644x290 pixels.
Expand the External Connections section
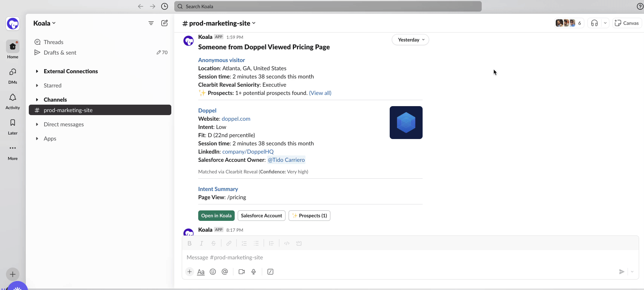coord(37,71)
